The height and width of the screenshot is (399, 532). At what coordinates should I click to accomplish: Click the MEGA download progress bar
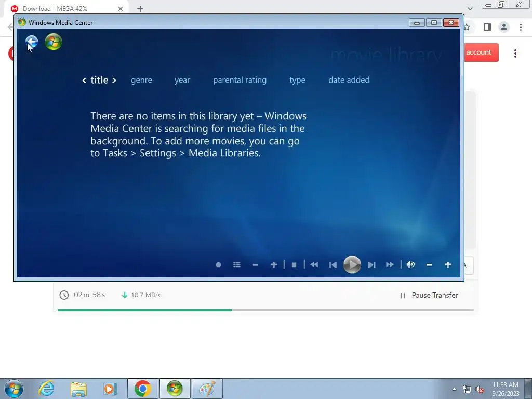click(265, 310)
